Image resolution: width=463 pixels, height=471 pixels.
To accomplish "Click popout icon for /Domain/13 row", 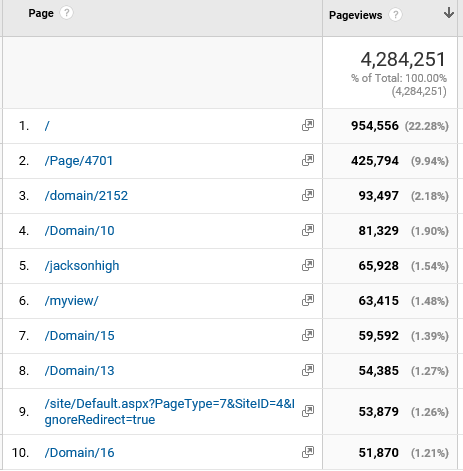I will 308,370.
